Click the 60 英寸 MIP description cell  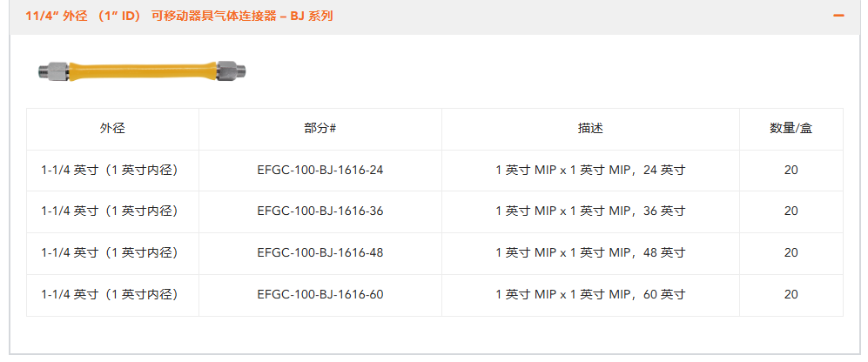[x=590, y=295]
